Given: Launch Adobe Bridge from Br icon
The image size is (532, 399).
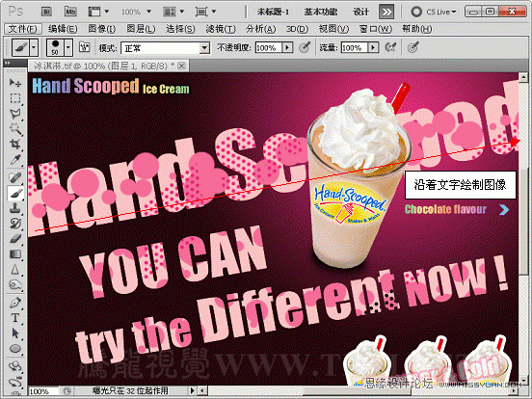Looking at the screenshot, I should (47, 12).
